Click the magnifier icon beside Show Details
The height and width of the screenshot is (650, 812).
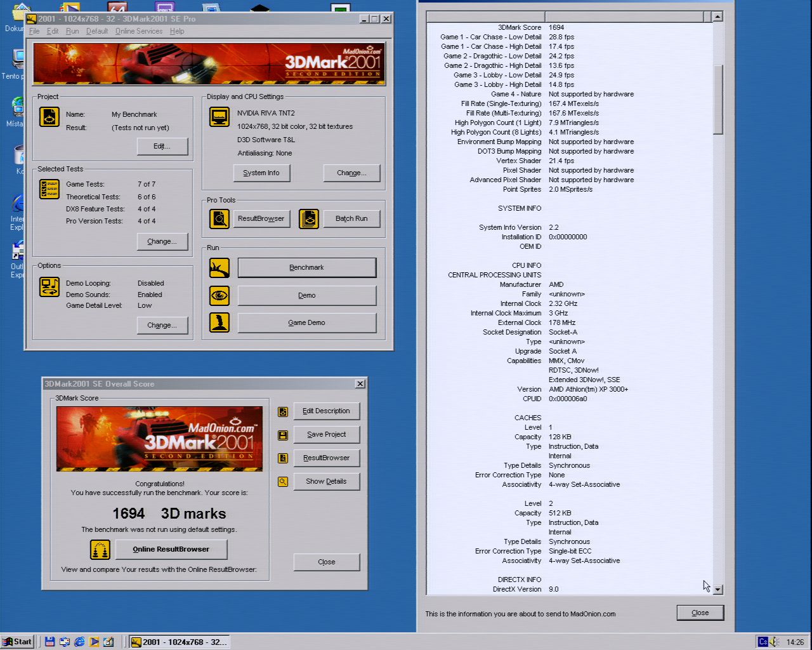click(x=283, y=482)
